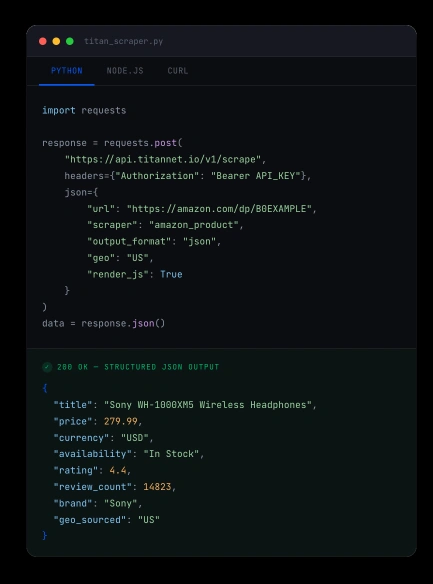Click the "render_js": True line

[134, 274]
